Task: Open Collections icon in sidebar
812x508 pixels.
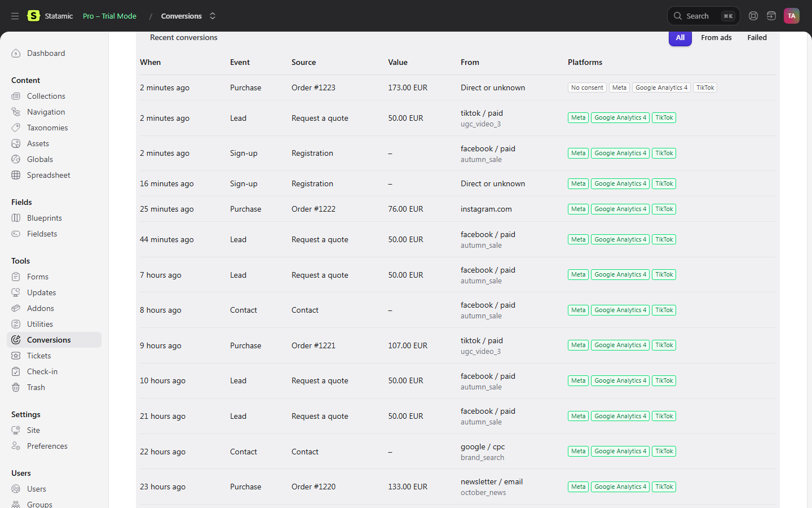Action: [x=16, y=96]
